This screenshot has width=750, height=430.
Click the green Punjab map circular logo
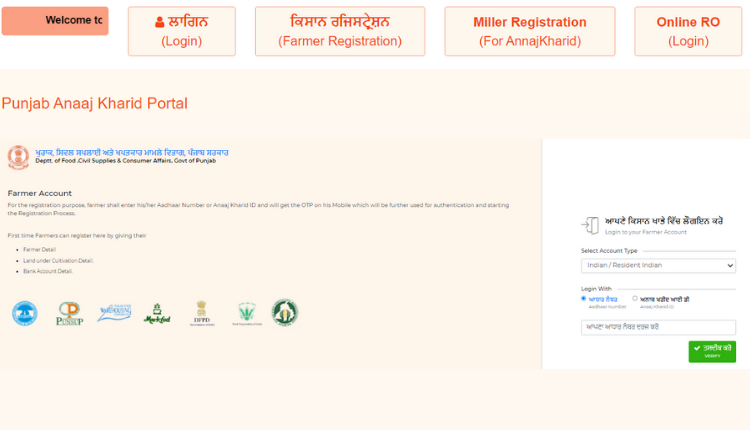(x=285, y=312)
